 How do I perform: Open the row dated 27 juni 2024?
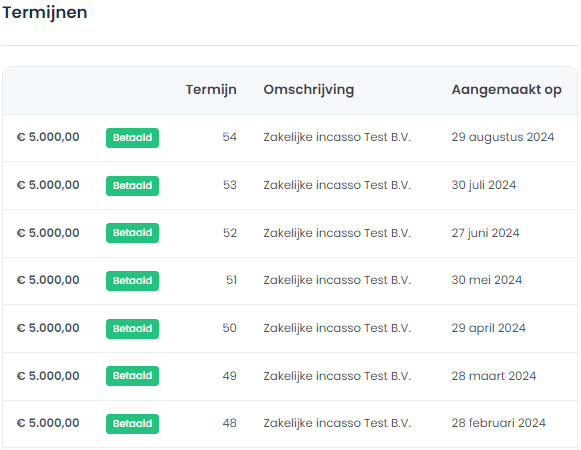click(x=290, y=233)
